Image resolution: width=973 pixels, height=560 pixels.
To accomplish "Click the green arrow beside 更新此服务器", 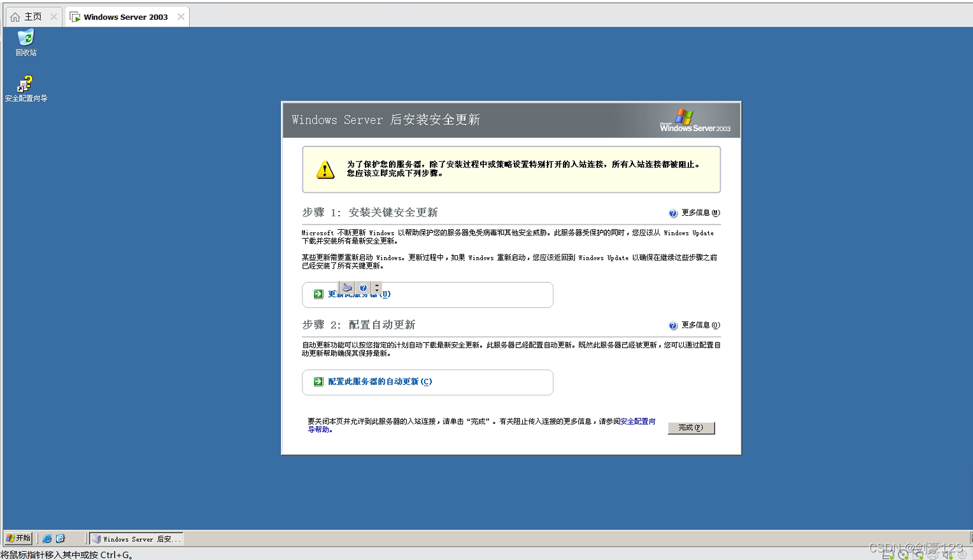I will [318, 294].
